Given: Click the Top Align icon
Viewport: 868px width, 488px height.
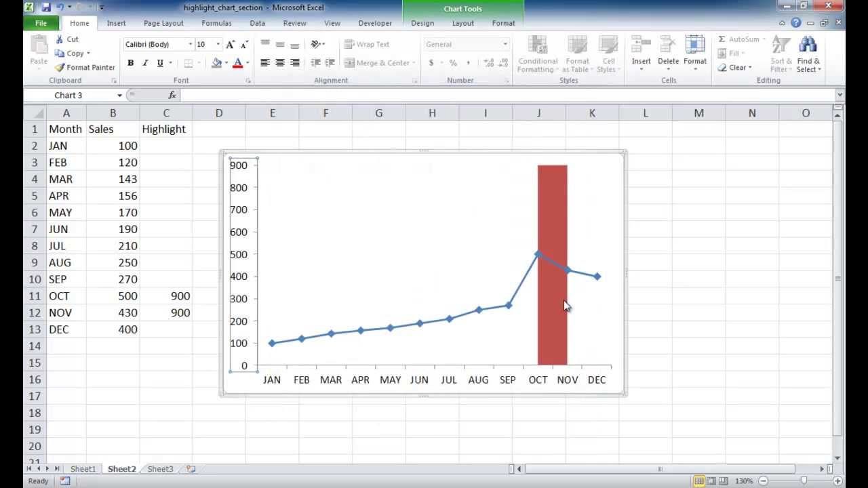Looking at the screenshot, I should click(x=265, y=44).
